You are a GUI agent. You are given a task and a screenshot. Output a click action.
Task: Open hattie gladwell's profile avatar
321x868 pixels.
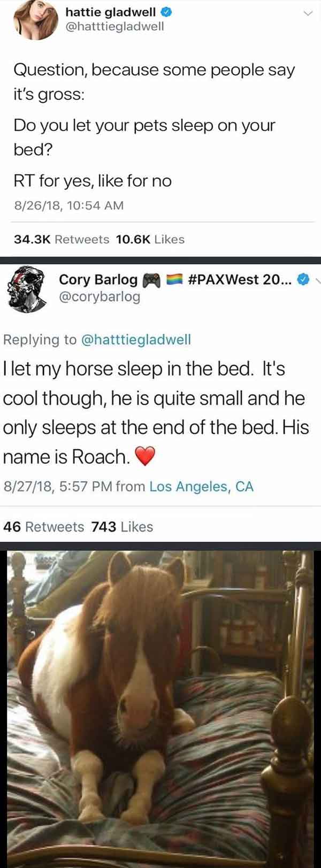(x=35, y=19)
